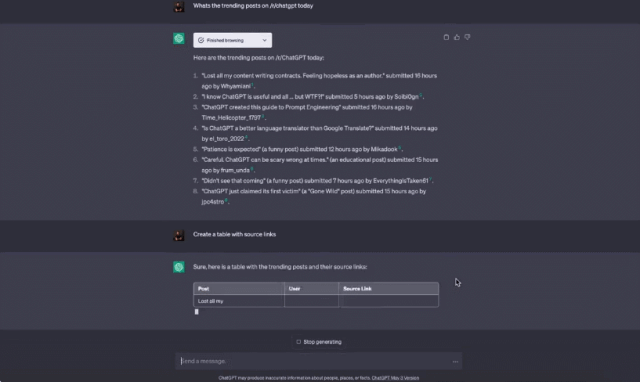Click the copy response clipboard icon
This screenshot has width=640, height=382.
(x=446, y=37)
